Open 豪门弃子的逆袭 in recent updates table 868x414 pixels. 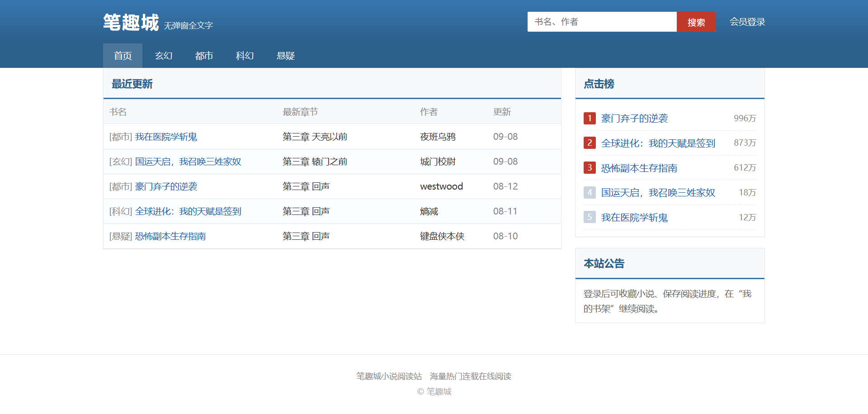166,186
